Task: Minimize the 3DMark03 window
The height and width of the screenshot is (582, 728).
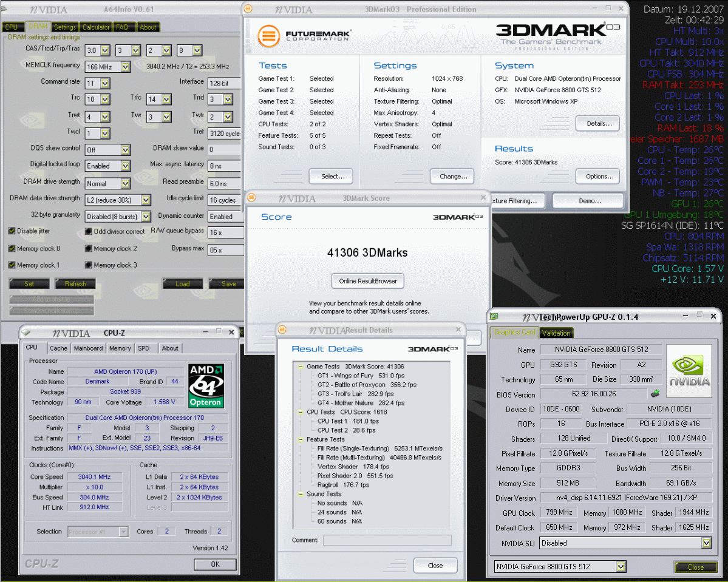Action: [596, 8]
